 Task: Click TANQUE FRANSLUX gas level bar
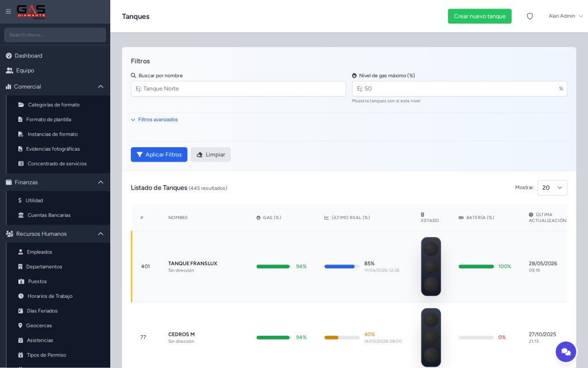point(274,267)
